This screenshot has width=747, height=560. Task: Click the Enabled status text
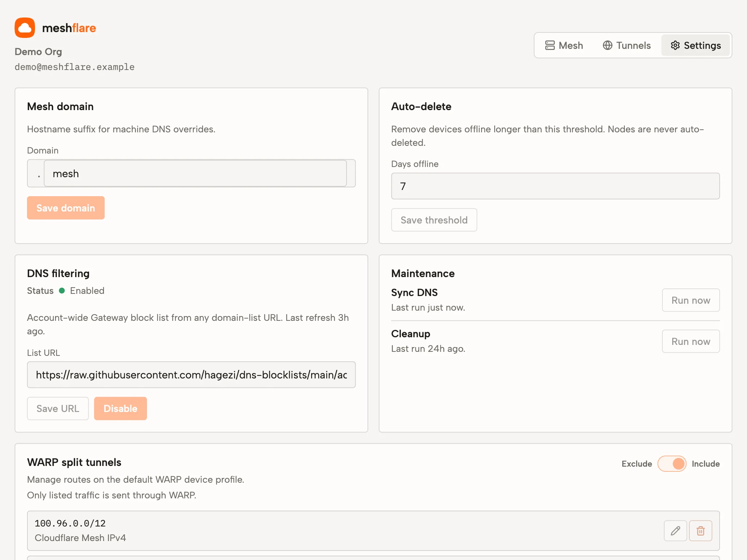point(87,291)
